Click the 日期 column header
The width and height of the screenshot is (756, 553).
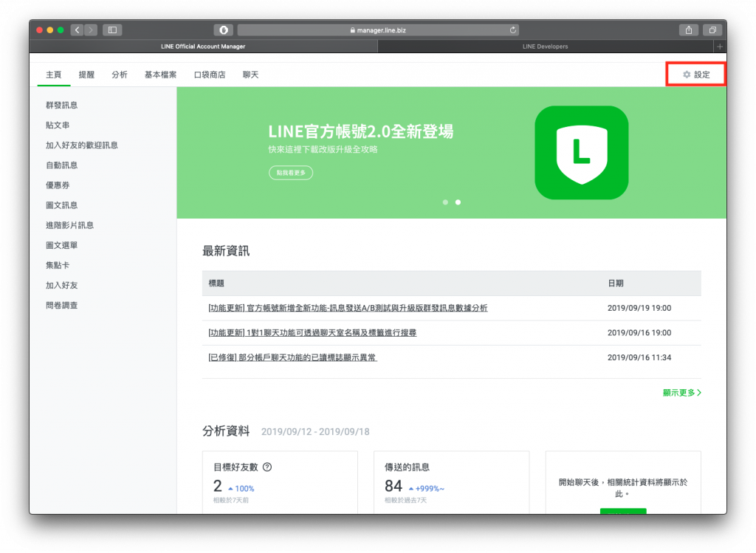pos(616,284)
